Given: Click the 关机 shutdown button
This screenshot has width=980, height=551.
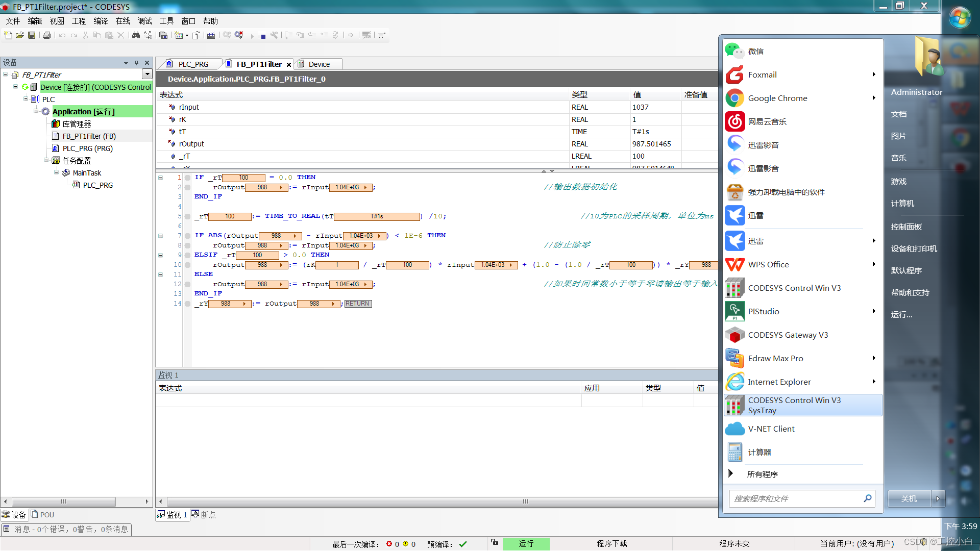Looking at the screenshot, I should point(909,498).
